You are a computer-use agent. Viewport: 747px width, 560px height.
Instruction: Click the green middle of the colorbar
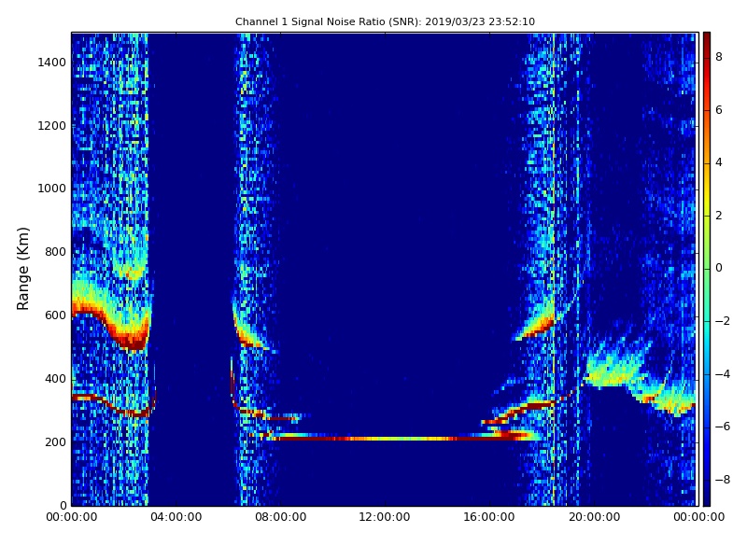pos(707,269)
